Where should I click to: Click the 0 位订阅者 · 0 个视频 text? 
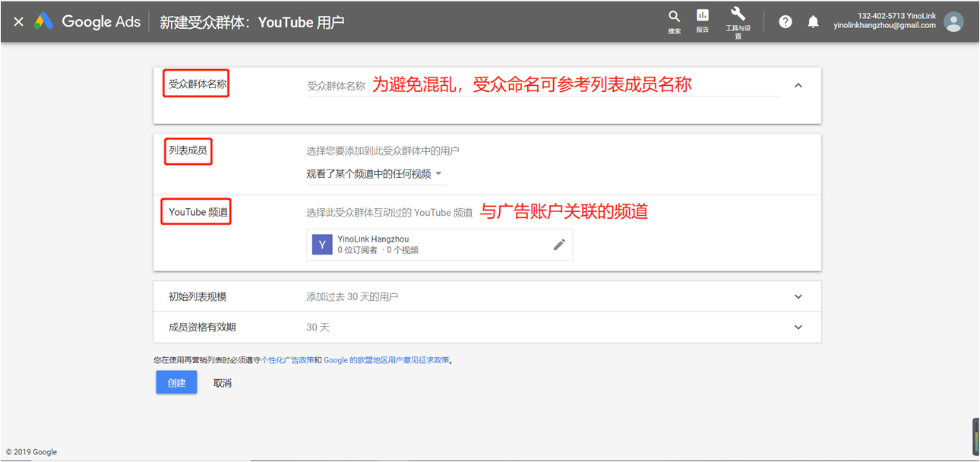(378, 249)
